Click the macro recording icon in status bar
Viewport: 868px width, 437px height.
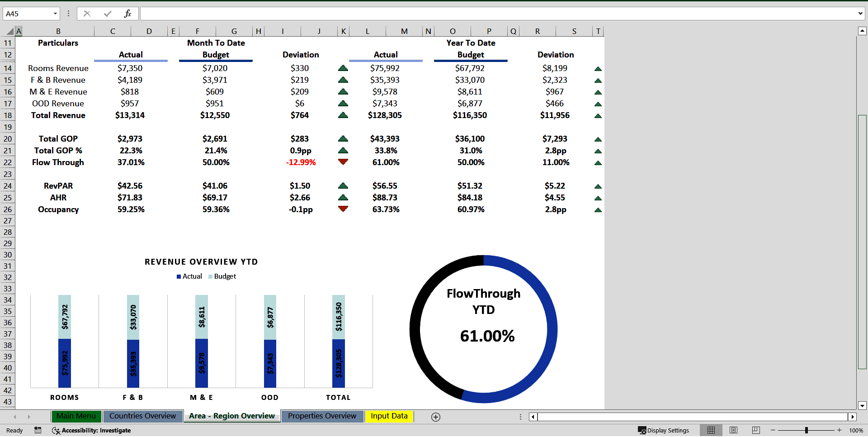[38, 430]
